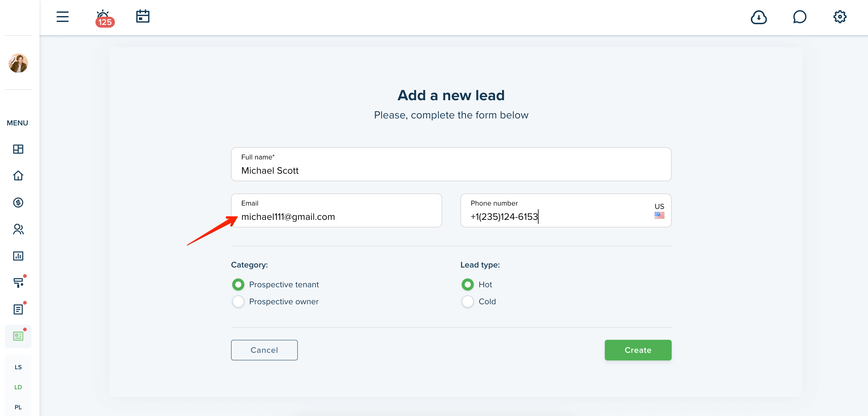Select the Hot lead type radio

coord(467,285)
